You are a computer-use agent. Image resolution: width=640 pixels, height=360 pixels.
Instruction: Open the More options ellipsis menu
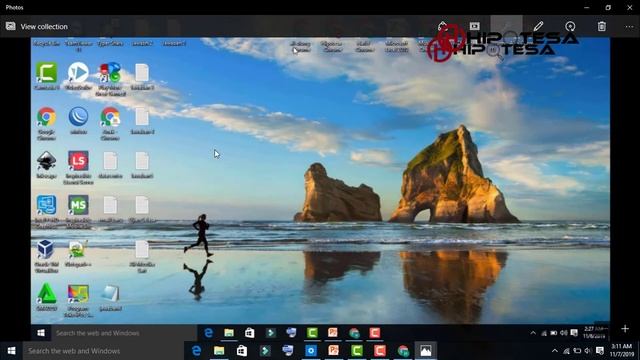(629, 27)
